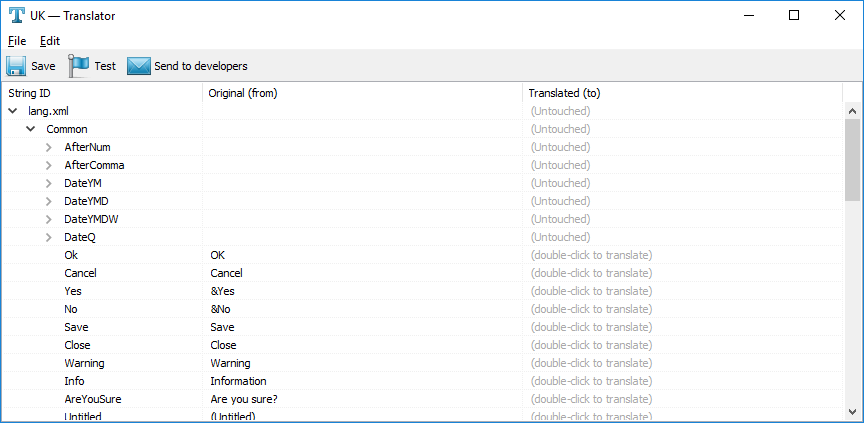Open the File menu
The width and height of the screenshot is (864, 423).
coord(16,41)
